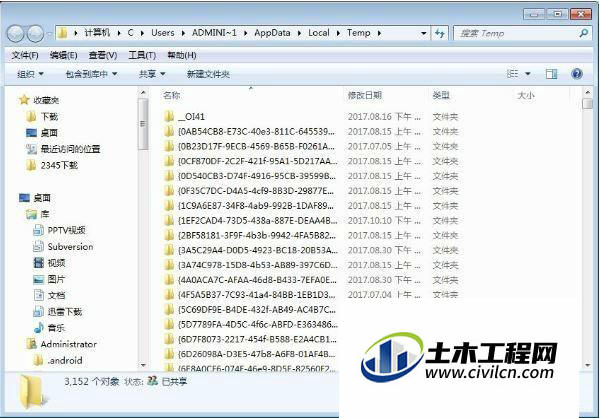Open the 2345下载 favorite folder
Image resolution: width=600 pixels, height=418 pixels.
[59, 165]
